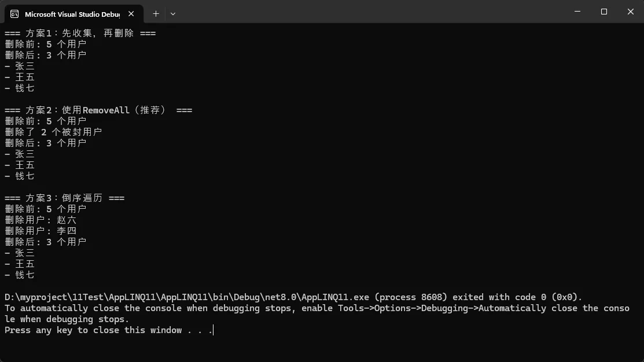644x362 pixels.
Task: Click the 方案1 先收集，再删除 heading line
Action: pyautogui.click(x=80, y=34)
